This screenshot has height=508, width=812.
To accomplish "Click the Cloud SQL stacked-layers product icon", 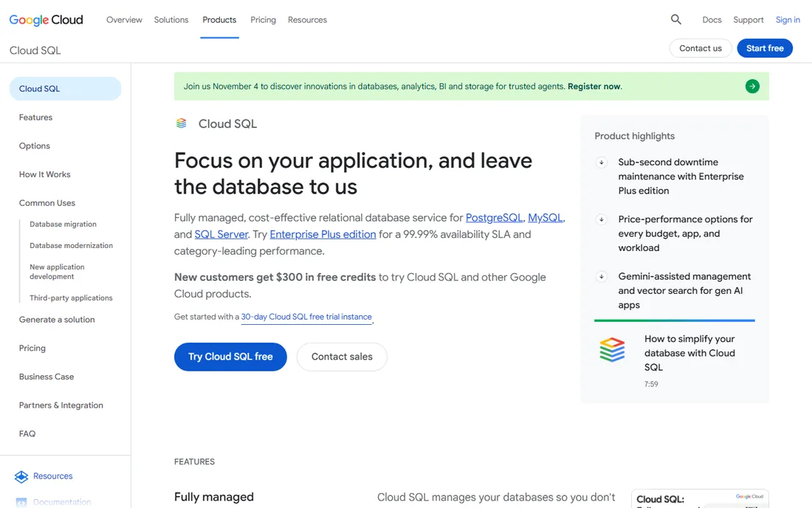I will pyautogui.click(x=182, y=123).
